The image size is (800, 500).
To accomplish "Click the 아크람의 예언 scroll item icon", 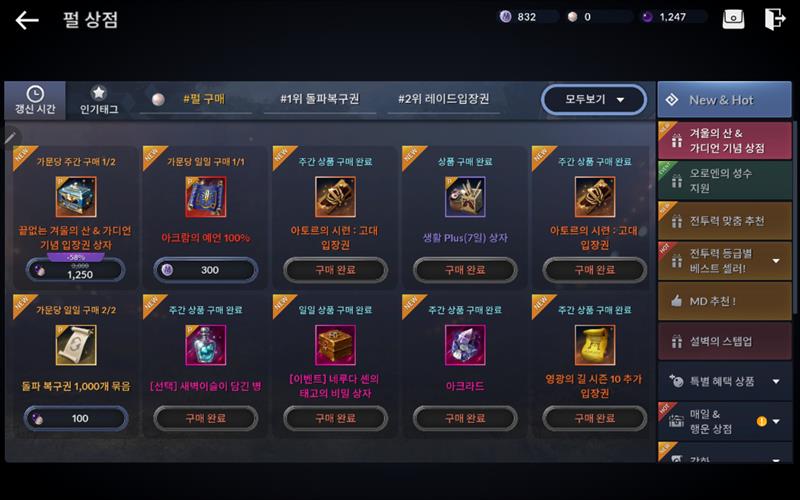I will pos(206,197).
